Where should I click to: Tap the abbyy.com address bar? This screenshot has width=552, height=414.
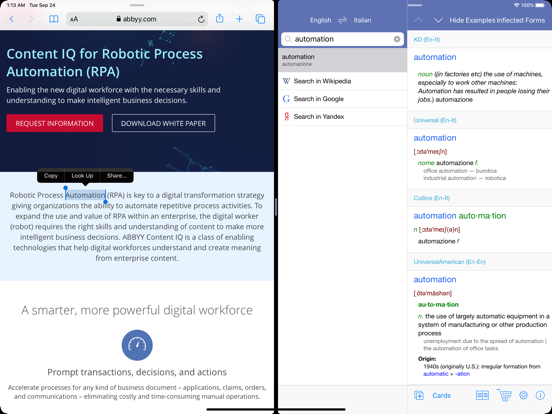pyautogui.click(x=137, y=19)
